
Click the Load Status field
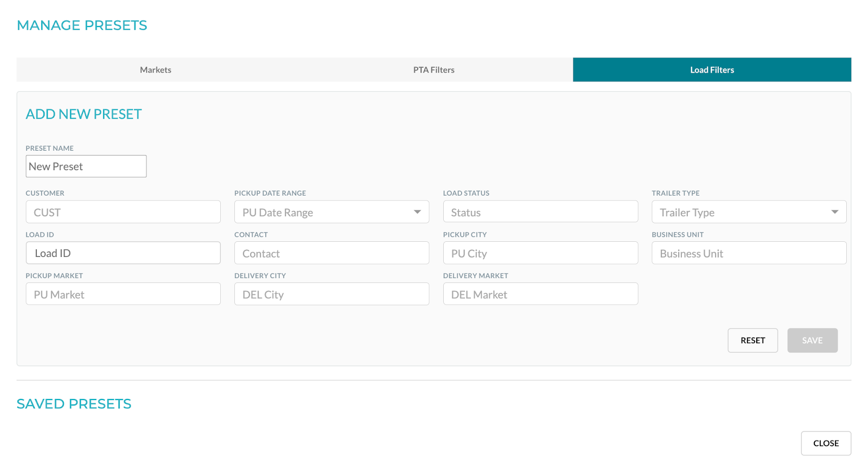coord(540,212)
